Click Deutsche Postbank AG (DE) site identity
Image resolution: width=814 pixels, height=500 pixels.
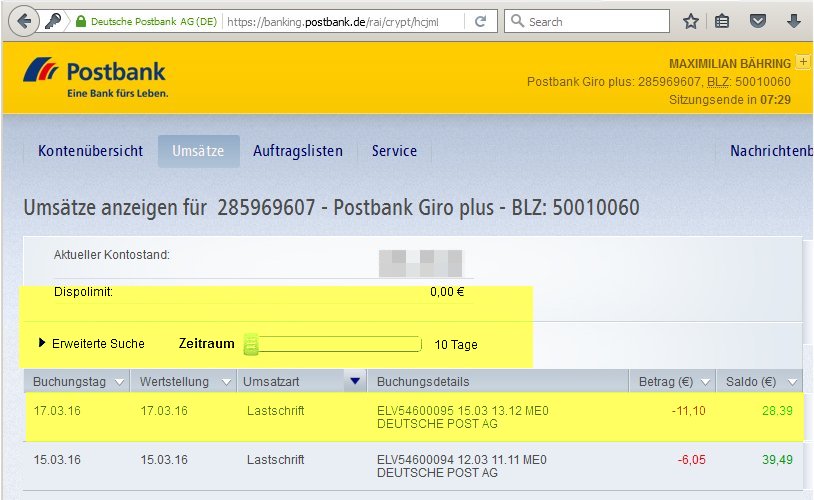[154, 22]
